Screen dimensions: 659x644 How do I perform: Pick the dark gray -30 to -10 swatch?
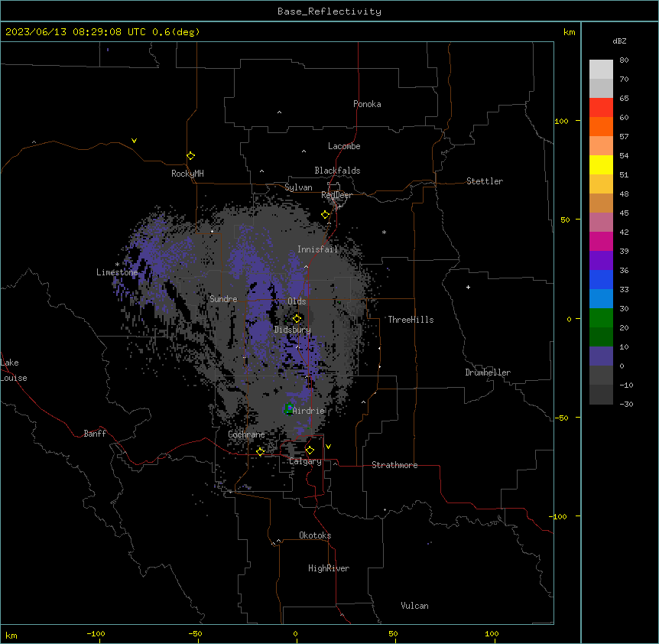[601, 395]
